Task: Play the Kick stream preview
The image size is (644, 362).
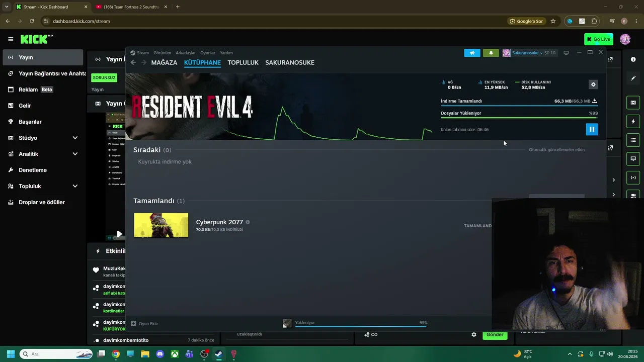Action: 119,234
